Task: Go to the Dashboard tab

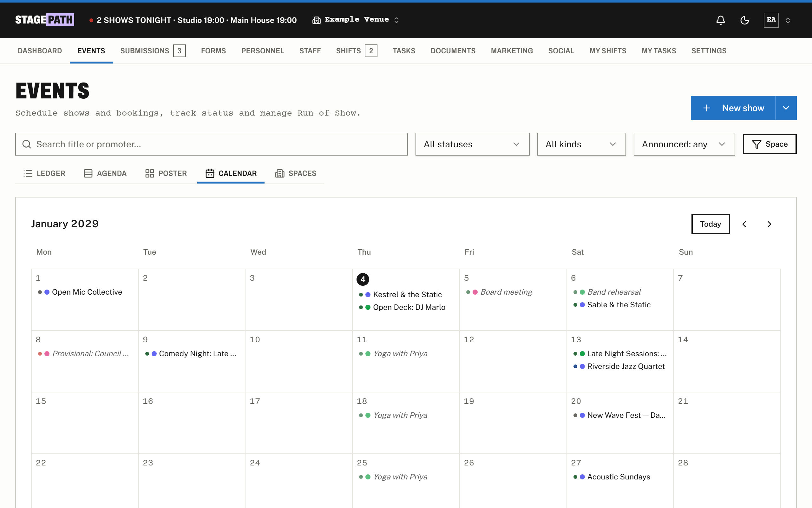Action: [x=40, y=51]
